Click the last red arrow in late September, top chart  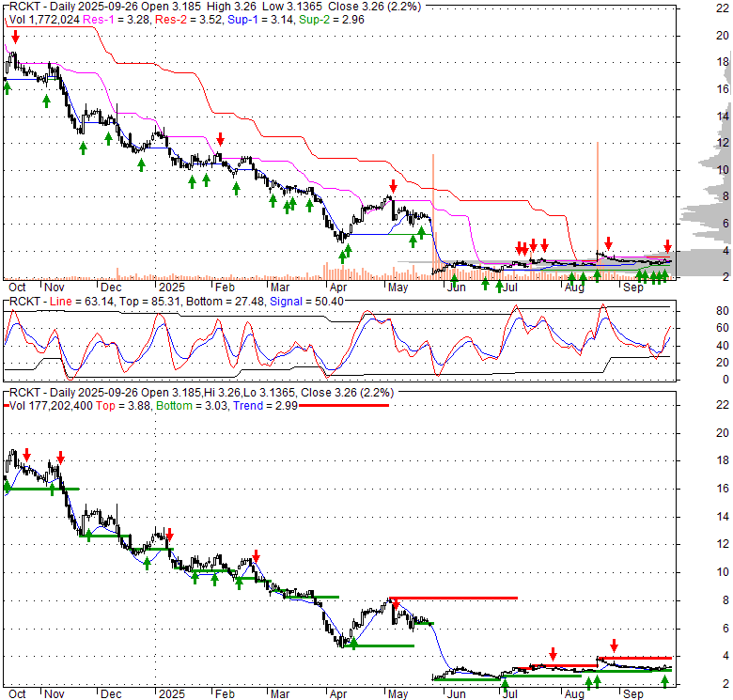[667, 246]
